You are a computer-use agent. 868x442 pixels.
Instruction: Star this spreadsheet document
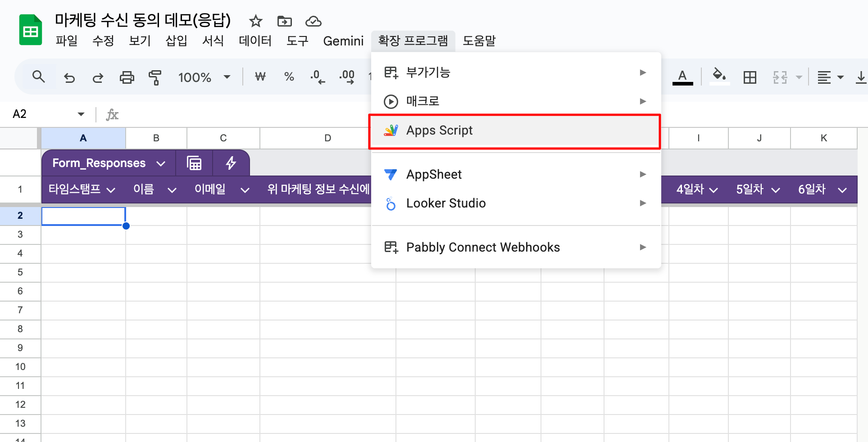tap(255, 21)
